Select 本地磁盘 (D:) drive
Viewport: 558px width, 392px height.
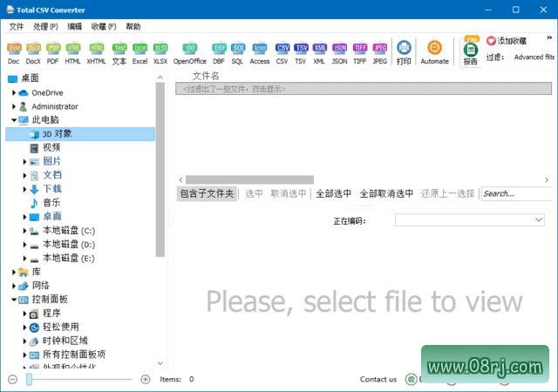tap(69, 245)
